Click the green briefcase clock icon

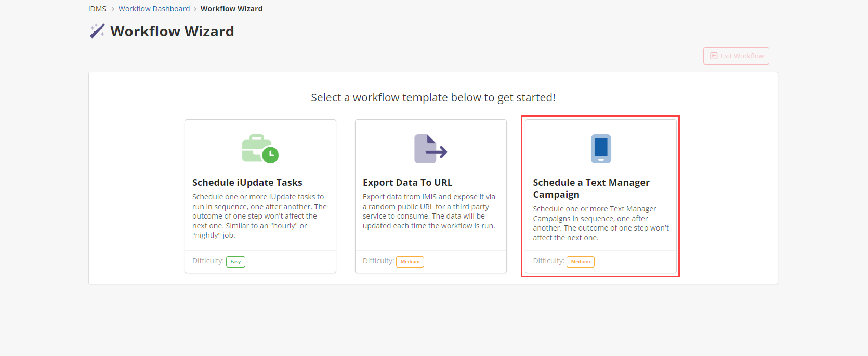coord(260,149)
